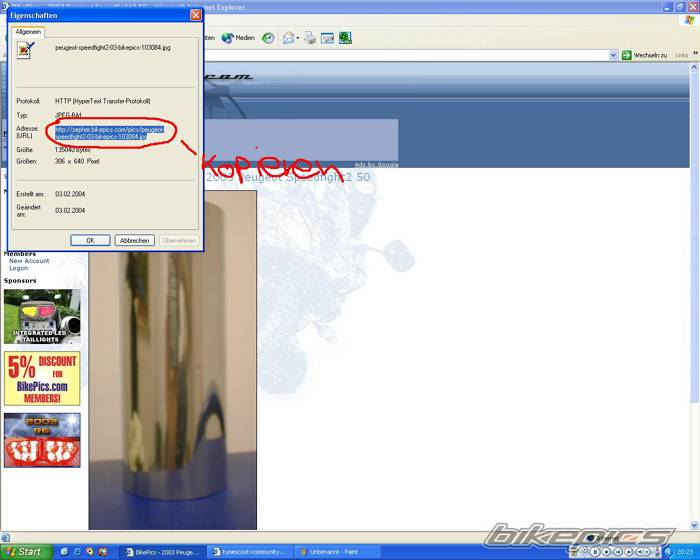Screen dimensions: 700x560
Task: Click the Wechseln zu go button
Action: (x=644, y=55)
